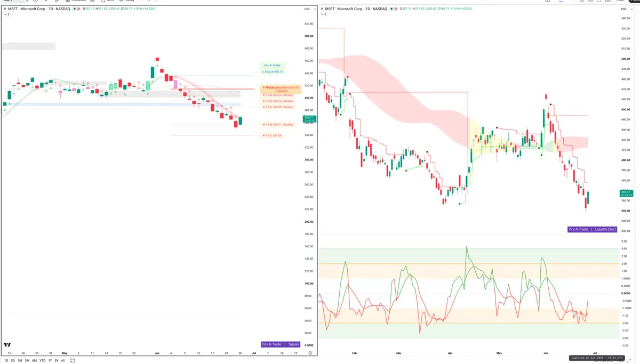Click the 'T5 at 339.44' label
640x364 pixels.
pyautogui.click(x=272, y=135)
